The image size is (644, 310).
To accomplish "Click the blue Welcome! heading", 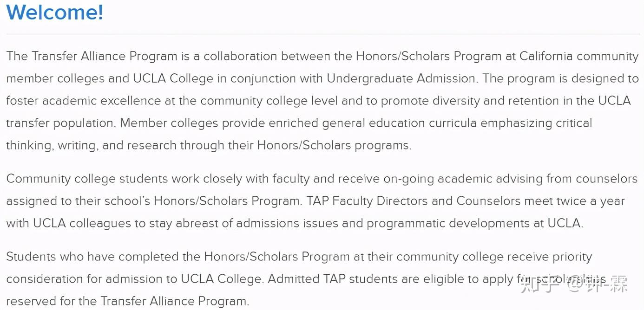I will [x=54, y=12].
